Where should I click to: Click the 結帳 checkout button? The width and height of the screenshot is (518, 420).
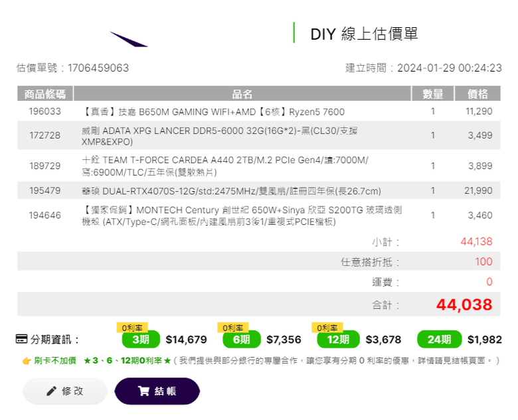(157, 391)
